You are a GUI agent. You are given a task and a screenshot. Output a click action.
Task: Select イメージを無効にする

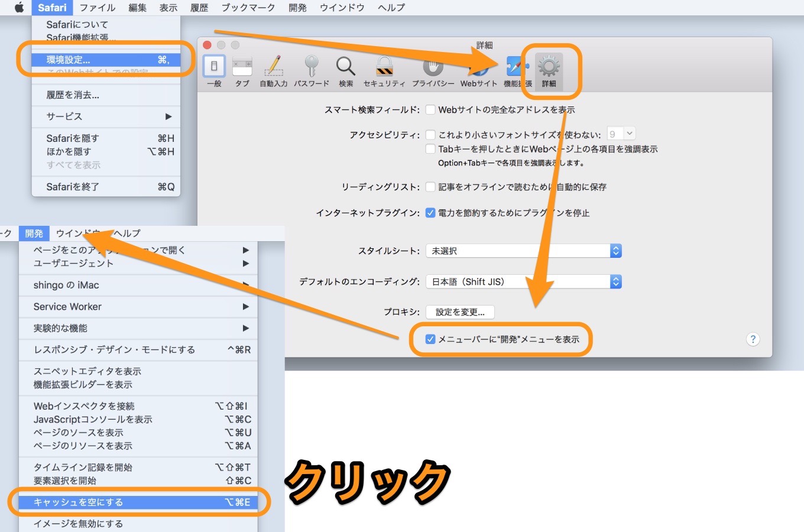point(138,524)
